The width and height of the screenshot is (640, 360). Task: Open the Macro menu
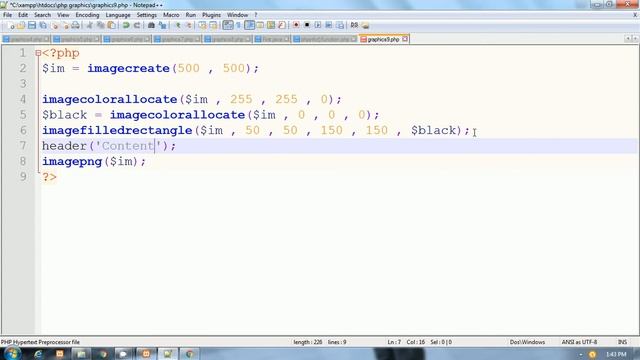point(171,15)
